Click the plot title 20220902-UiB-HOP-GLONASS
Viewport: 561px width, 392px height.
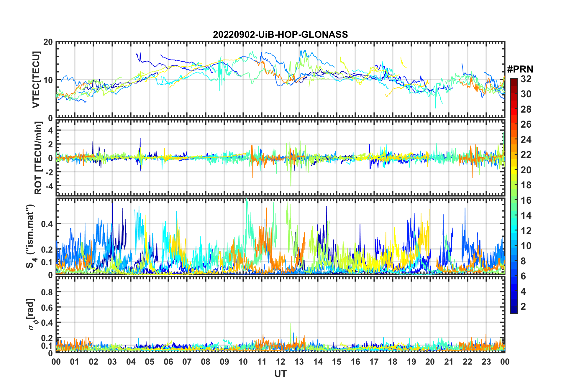coord(280,34)
